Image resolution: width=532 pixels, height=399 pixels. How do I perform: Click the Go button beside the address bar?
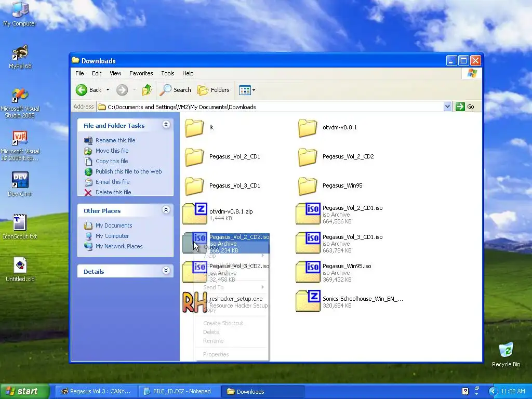(x=465, y=107)
